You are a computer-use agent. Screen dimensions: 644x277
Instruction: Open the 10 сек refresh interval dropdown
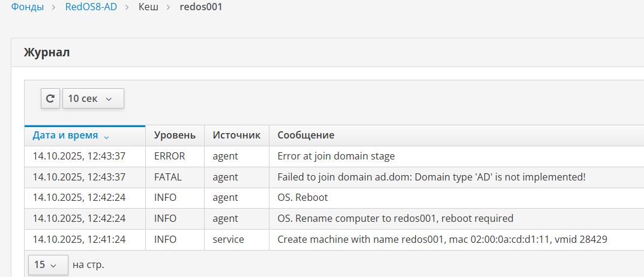93,98
